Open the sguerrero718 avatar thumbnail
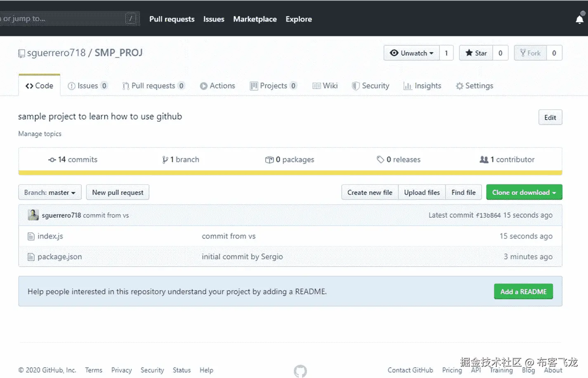This screenshot has width=588, height=378. (x=33, y=215)
